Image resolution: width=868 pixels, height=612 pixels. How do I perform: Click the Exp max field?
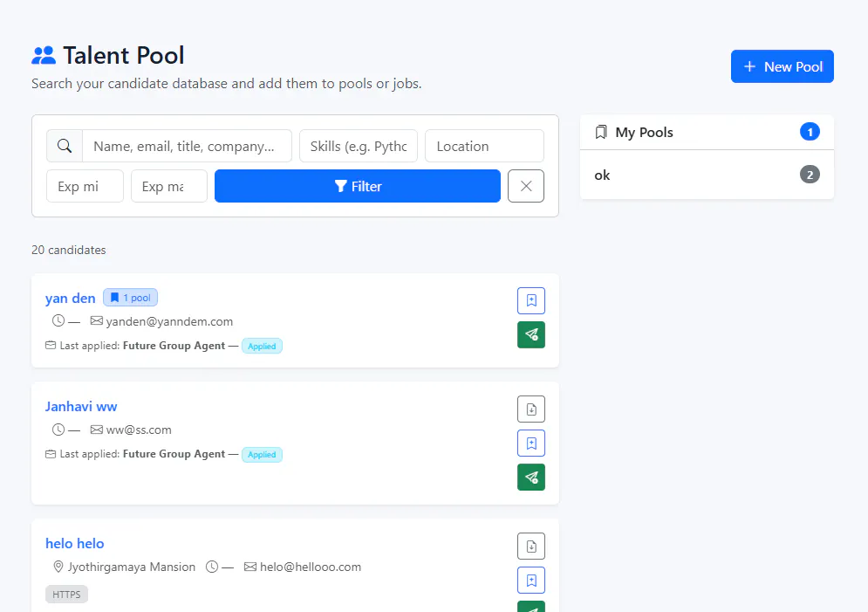pos(169,186)
